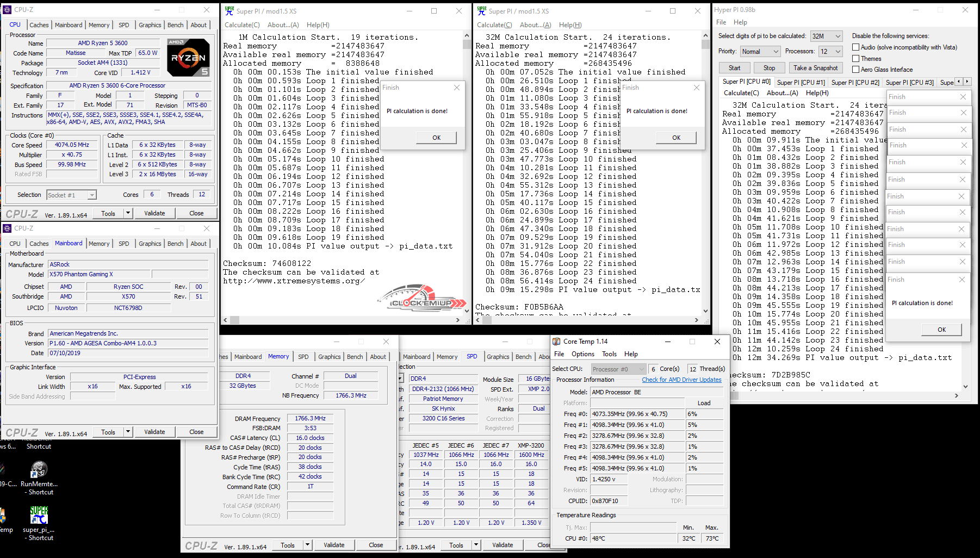Image resolution: width=980 pixels, height=558 pixels.
Task: Open the RunMemtest shortcut desktop icon
Action: pyautogui.click(x=39, y=470)
